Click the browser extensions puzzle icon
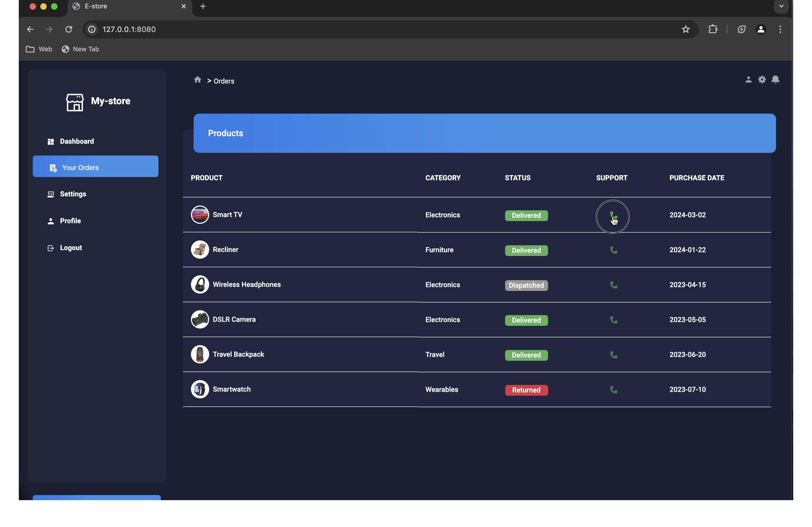Viewport: 812px width, 527px height. pos(713,29)
